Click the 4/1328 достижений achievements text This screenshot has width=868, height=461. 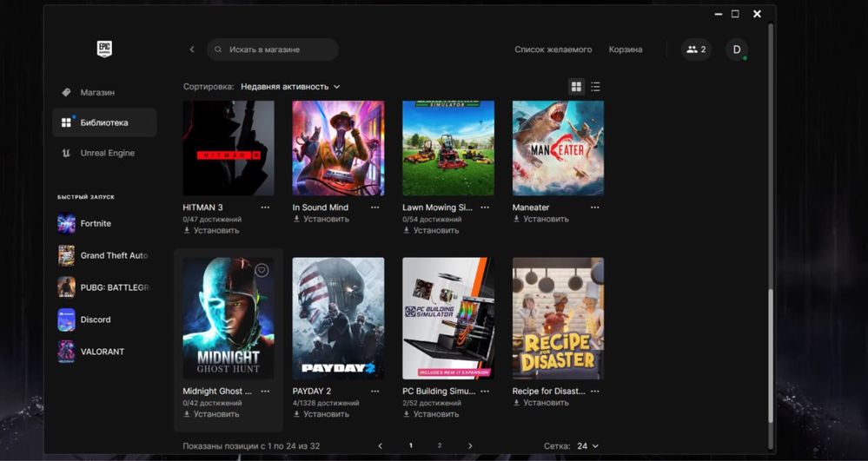tap(326, 403)
